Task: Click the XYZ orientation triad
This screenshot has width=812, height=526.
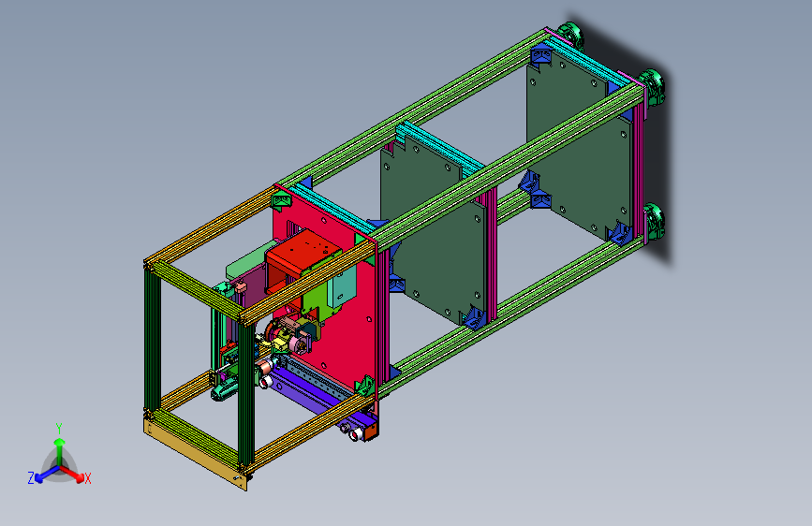Action: pos(60,456)
